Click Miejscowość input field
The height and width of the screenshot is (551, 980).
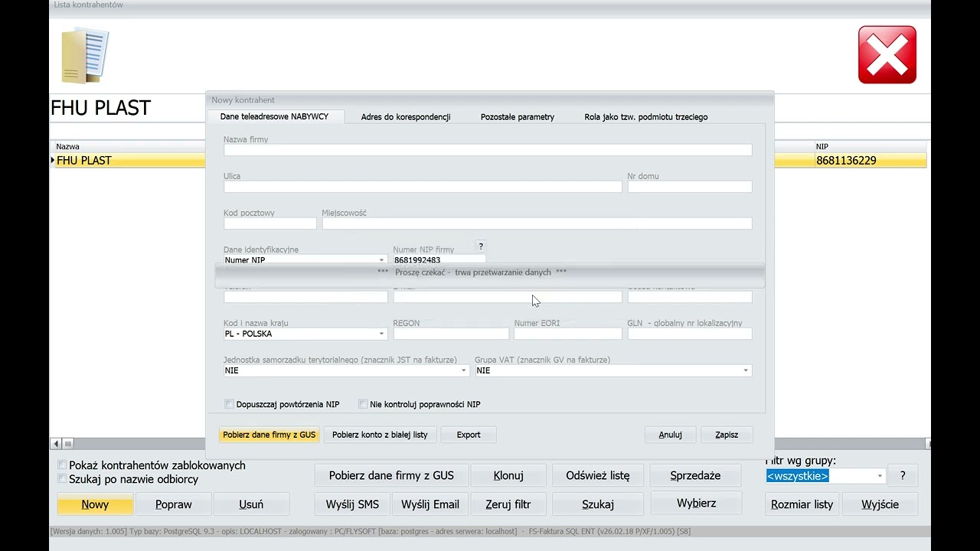tap(537, 223)
